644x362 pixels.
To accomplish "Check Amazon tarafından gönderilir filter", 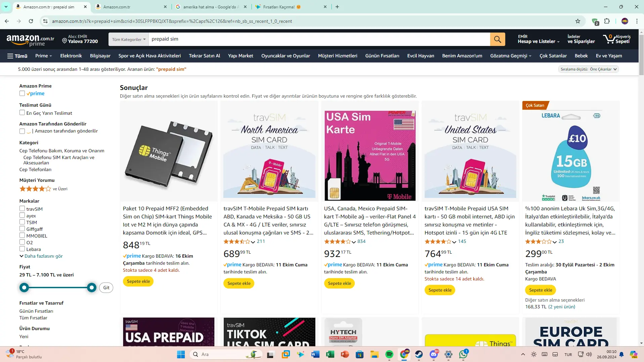I will (x=22, y=131).
